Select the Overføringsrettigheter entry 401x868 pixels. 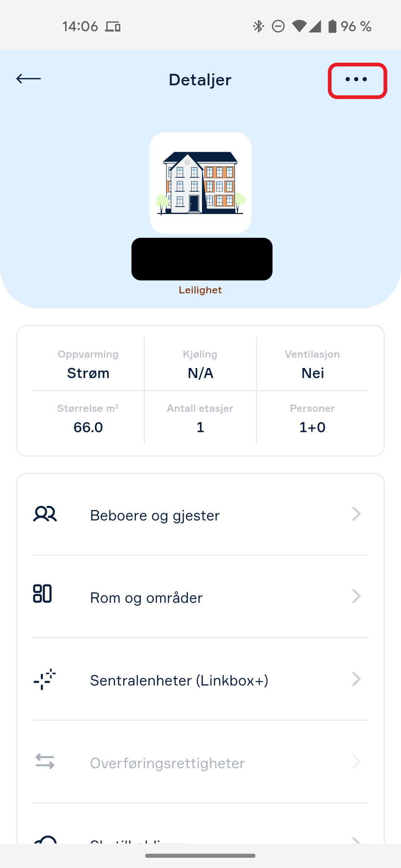point(200,762)
